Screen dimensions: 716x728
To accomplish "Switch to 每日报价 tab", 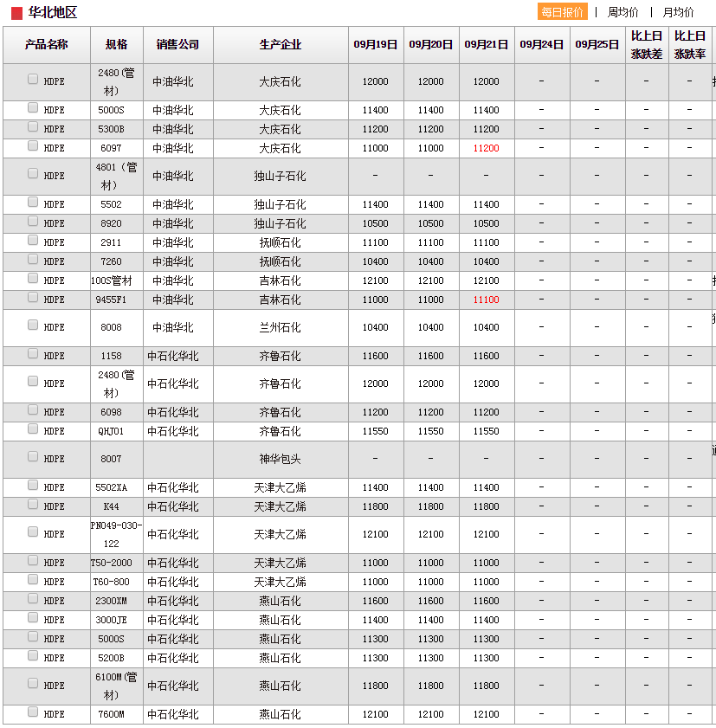I will point(562,11).
